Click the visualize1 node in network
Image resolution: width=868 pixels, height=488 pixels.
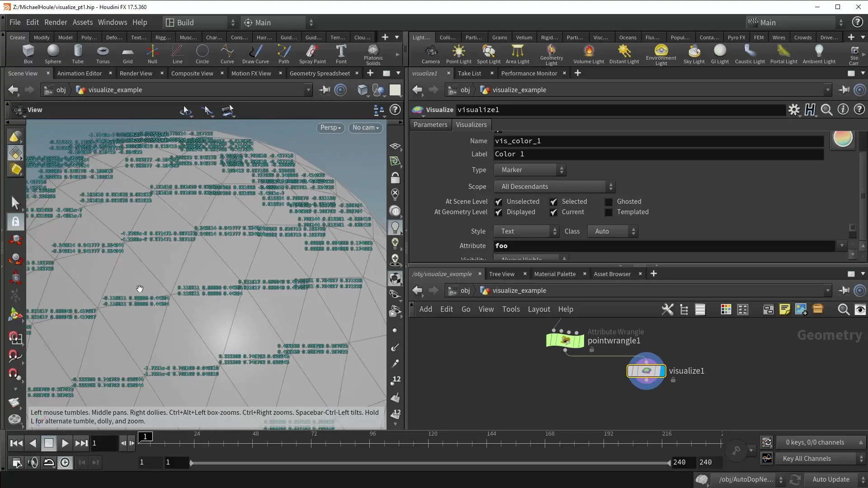(646, 371)
